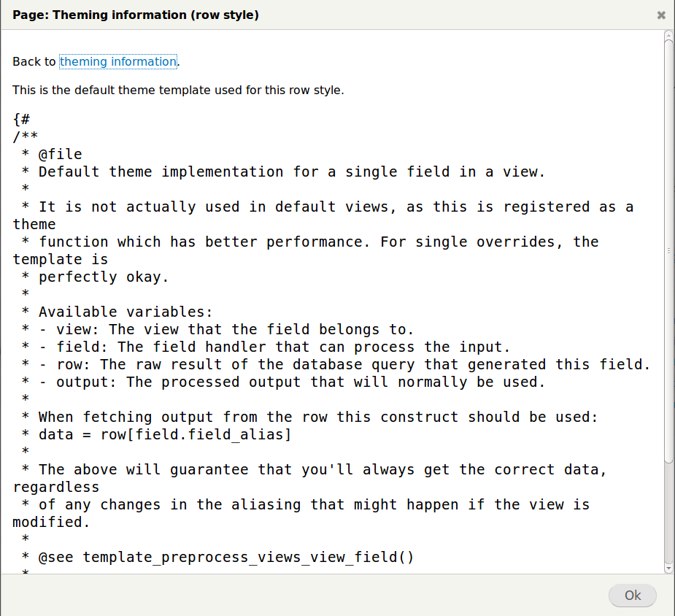Open the theming information link
The height and width of the screenshot is (616, 675).
click(118, 61)
